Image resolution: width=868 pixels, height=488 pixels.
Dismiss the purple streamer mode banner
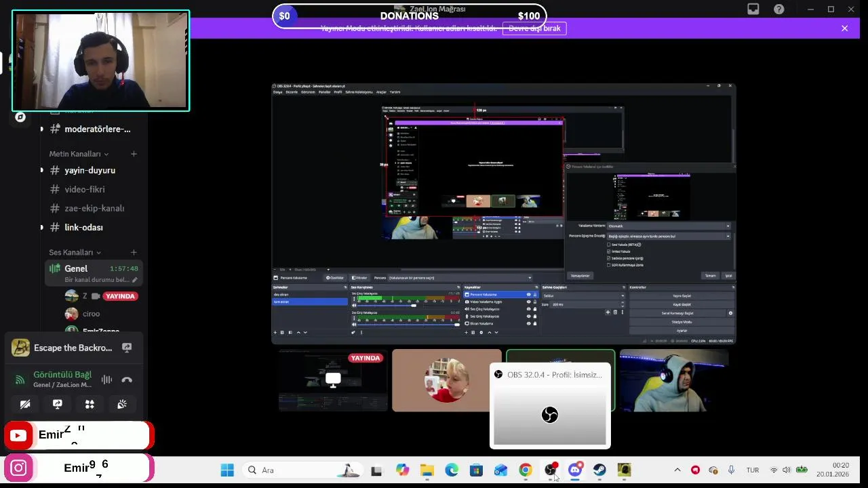[844, 28]
